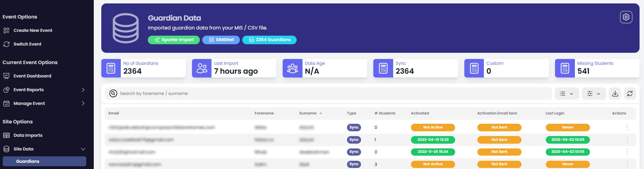Click the 2364 Guardians badge
Viewport: 644px width, 169px height.
point(269,40)
